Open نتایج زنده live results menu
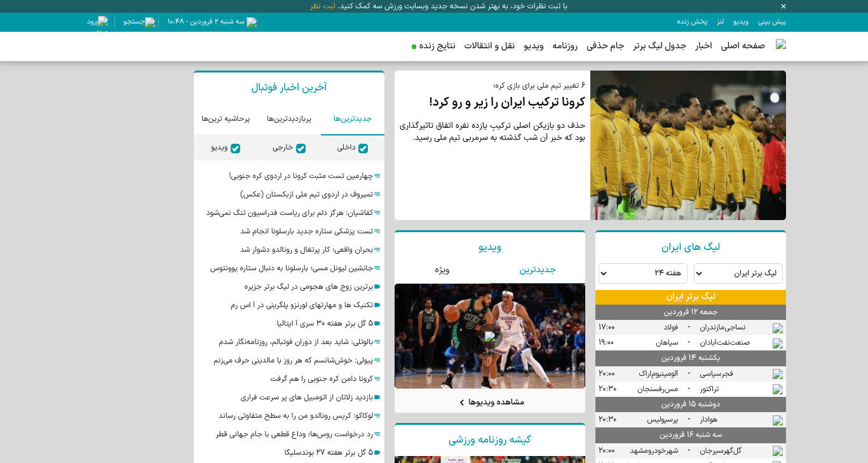Image resolution: width=868 pixels, height=463 pixels. click(x=437, y=46)
